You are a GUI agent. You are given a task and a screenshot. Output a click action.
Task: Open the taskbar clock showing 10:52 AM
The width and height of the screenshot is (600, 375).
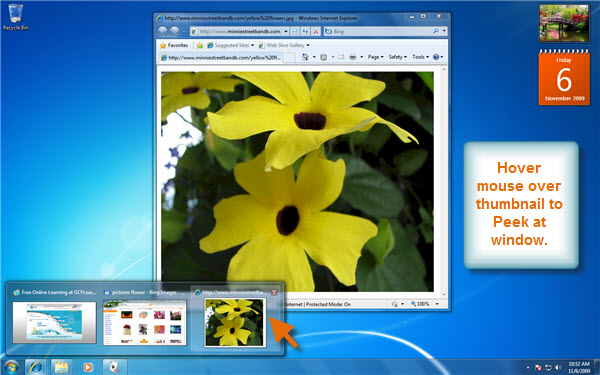[x=579, y=367]
